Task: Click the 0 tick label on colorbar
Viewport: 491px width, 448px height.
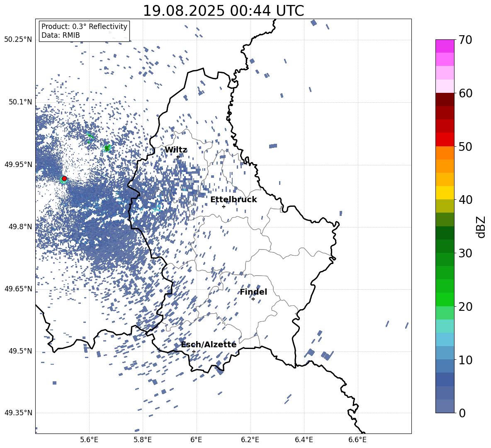Action: point(462,413)
